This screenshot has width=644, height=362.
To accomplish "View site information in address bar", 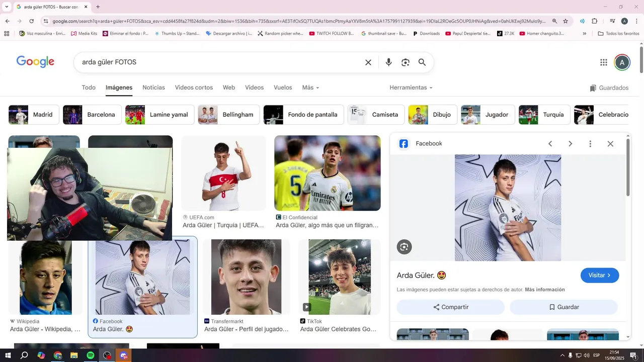I will 46,21.
